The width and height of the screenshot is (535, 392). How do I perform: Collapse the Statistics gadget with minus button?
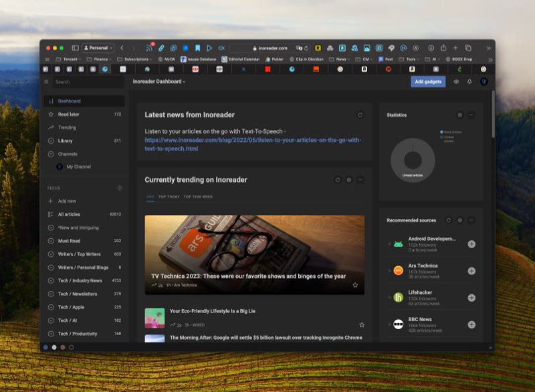[x=471, y=115]
